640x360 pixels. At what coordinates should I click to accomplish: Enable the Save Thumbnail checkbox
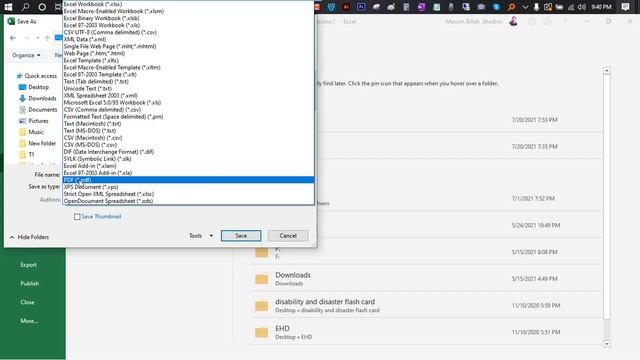pos(77,217)
